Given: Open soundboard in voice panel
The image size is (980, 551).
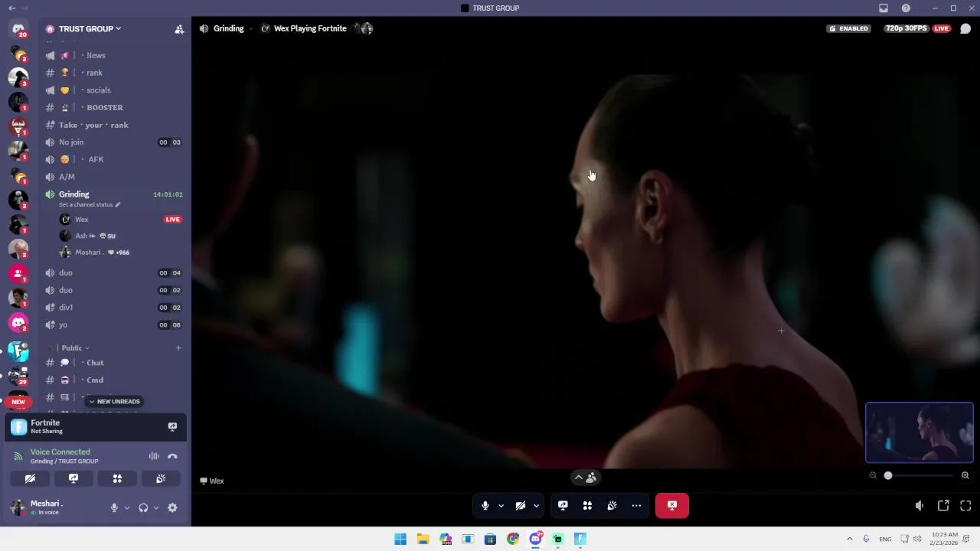Looking at the screenshot, I should [161, 478].
